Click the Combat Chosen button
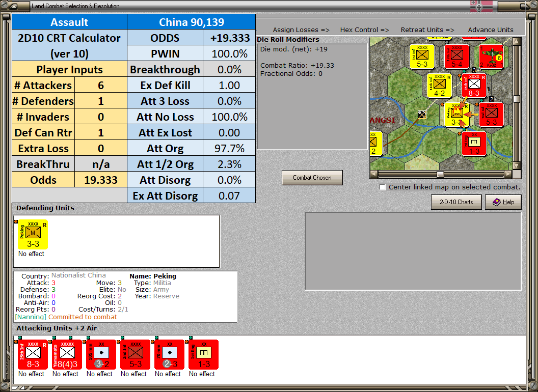The height and width of the screenshot is (392, 538). (312, 178)
